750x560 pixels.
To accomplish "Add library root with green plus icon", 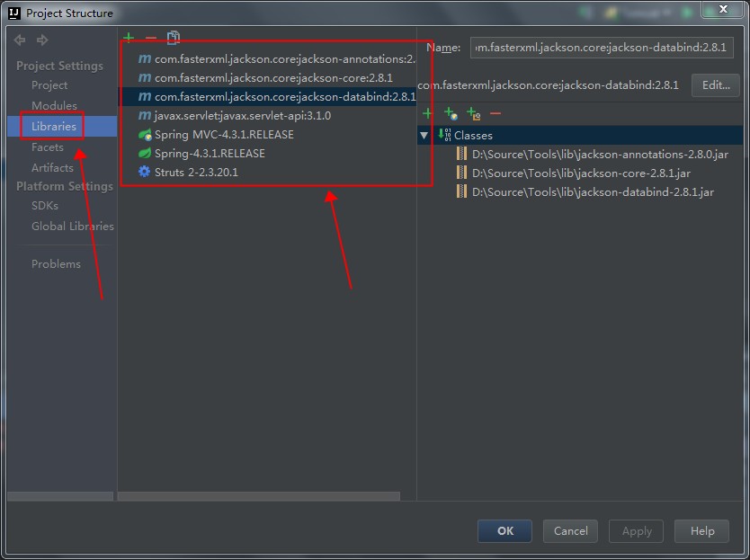I will point(427,113).
